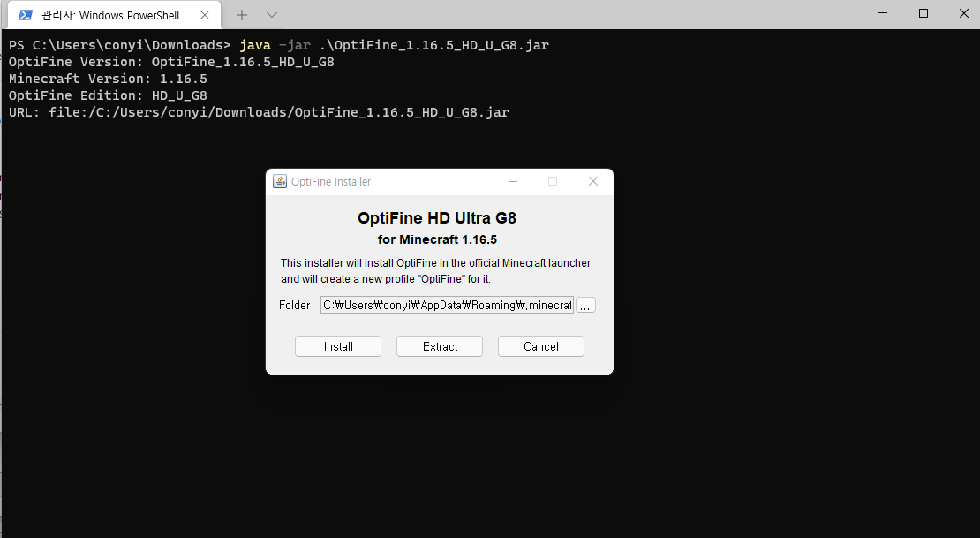Click the Install button

tap(338, 346)
